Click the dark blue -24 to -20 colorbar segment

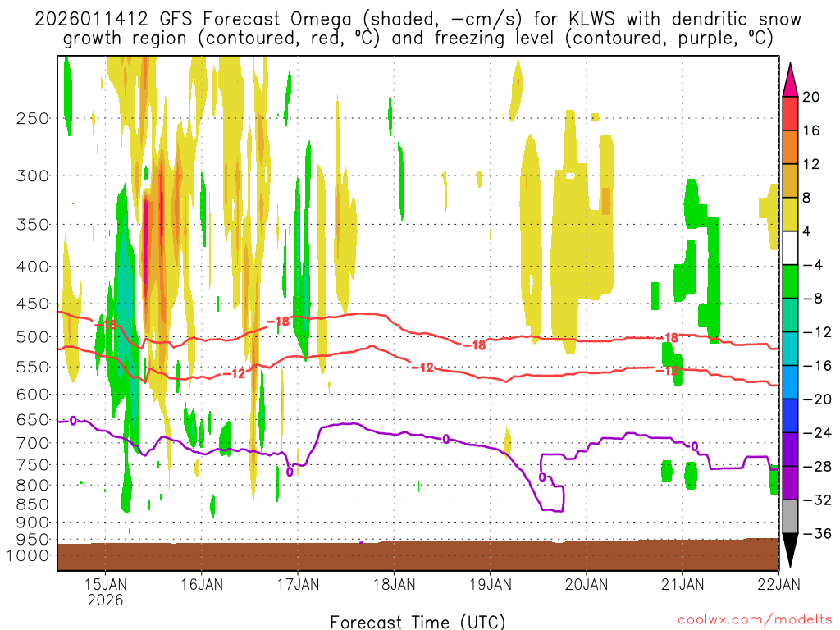point(790,416)
